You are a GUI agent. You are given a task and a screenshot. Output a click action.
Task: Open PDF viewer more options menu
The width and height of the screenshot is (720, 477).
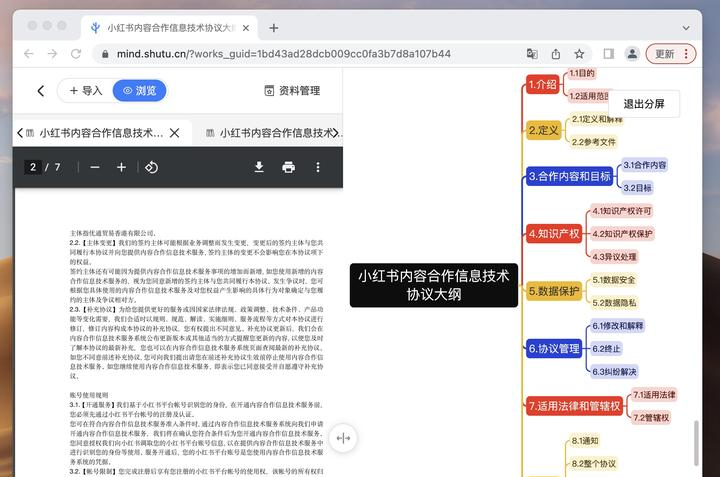click(x=318, y=167)
